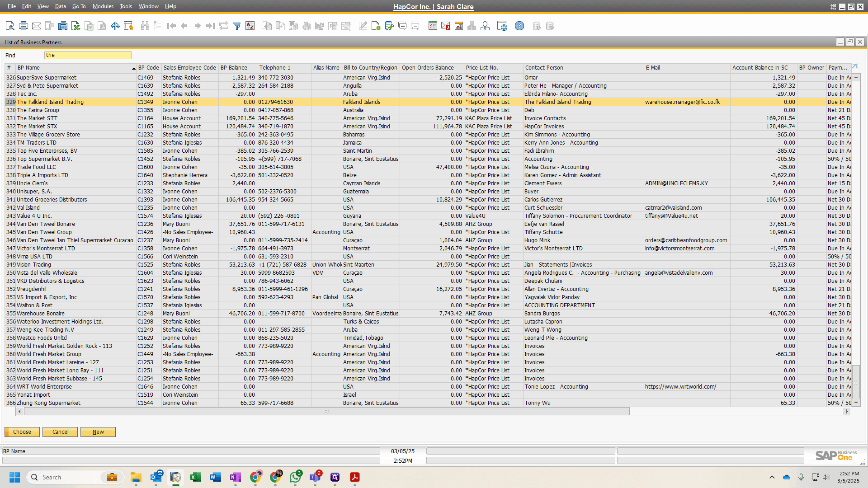Click the Choose button
868x488 pixels.
[x=22, y=432]
